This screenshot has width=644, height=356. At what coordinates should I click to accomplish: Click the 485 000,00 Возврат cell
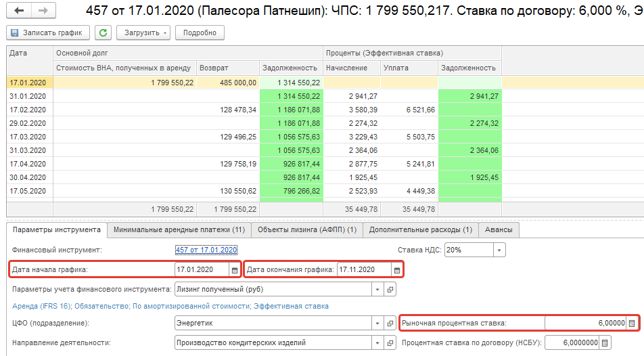(x=228, y=83)
